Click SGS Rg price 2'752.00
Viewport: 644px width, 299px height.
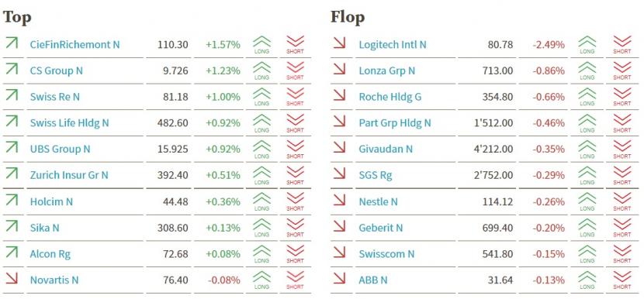[493, 175]
